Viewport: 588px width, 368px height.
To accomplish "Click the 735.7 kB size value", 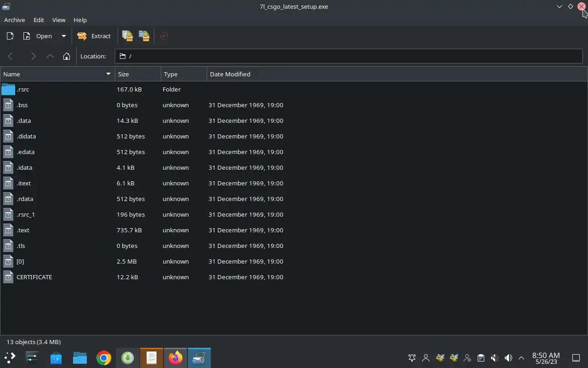I will click(129, 230).
